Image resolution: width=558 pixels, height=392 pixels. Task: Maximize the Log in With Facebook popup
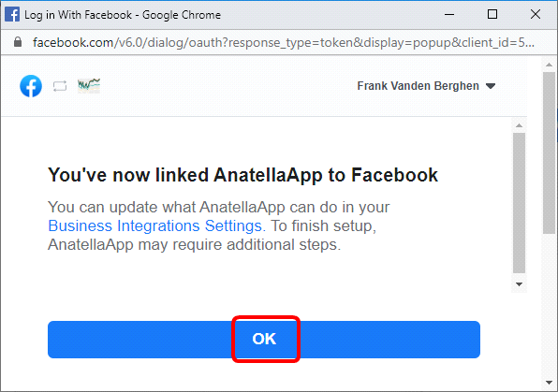point(492,15)
